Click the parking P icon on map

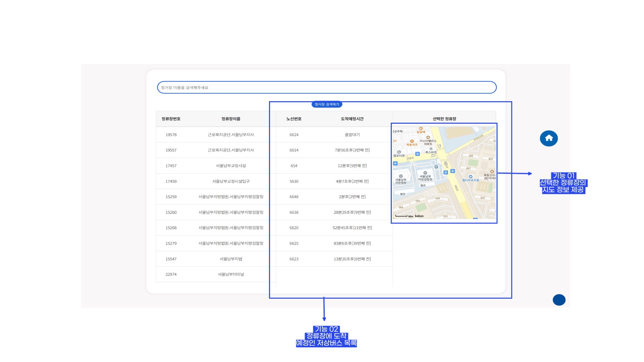(436, 167)
